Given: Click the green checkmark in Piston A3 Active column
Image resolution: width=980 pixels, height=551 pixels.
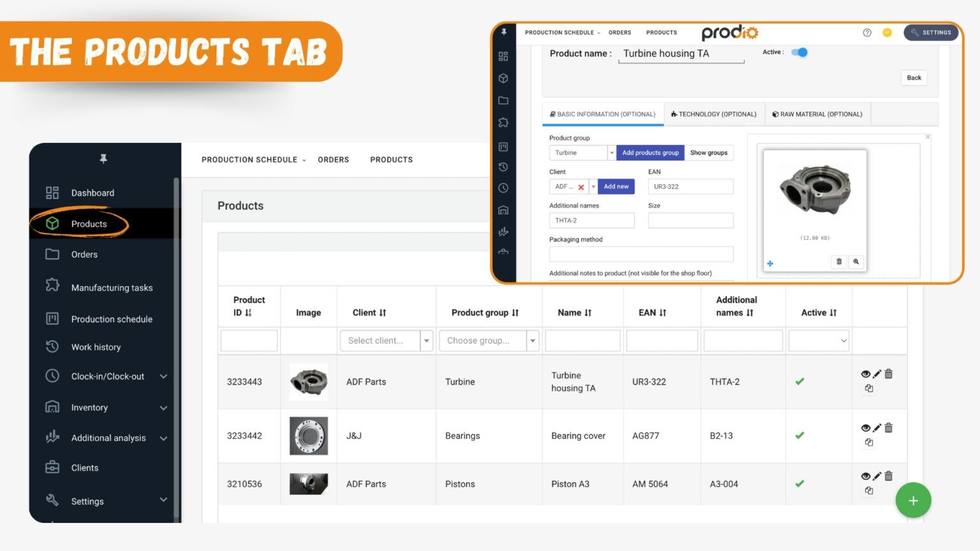Looking at the screenshot, I should point(799,484).
